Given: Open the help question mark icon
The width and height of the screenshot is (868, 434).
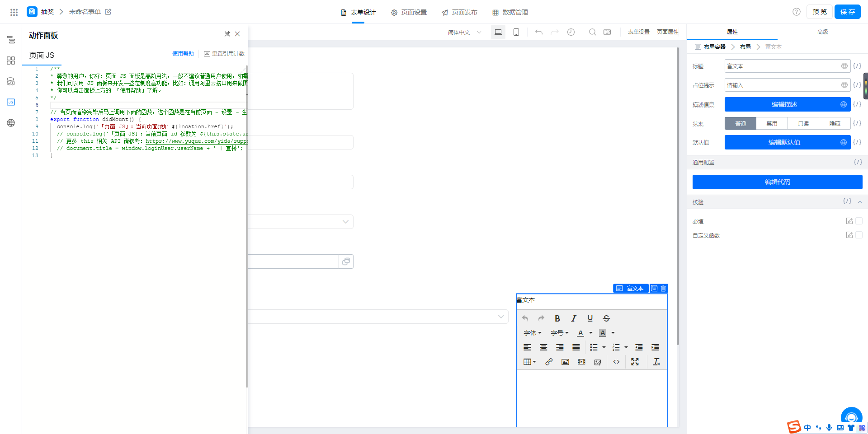Looking at the screenshot, I should coord(797,12).
